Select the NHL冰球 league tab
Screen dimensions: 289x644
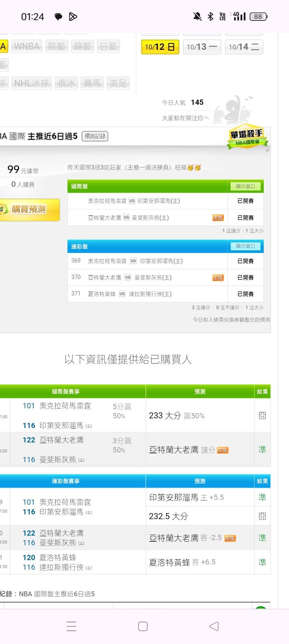(x=32, y=83)
